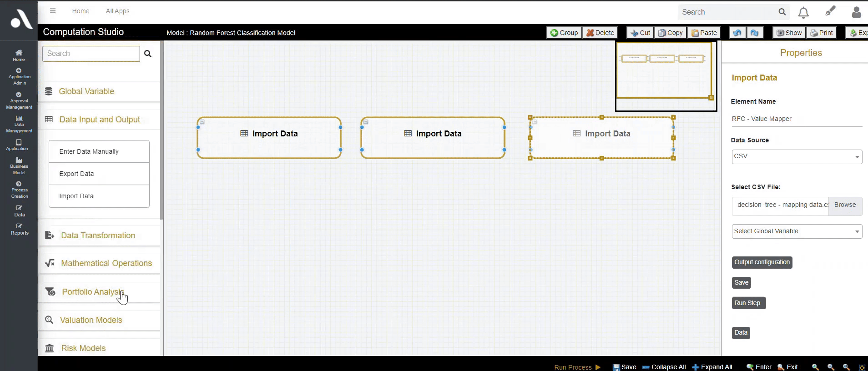868x371 pixels.
Task: Click the search magnifier beside palette search
Action: coord(148,54)
